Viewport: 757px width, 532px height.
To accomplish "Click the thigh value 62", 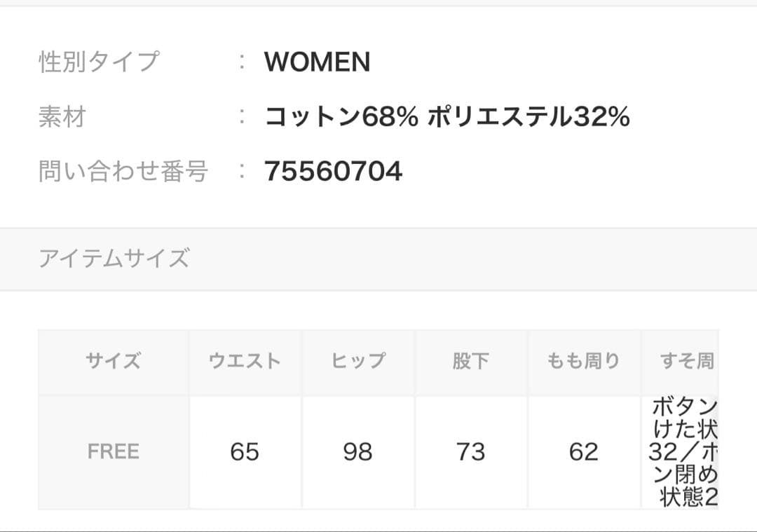I will click(583, 452).
